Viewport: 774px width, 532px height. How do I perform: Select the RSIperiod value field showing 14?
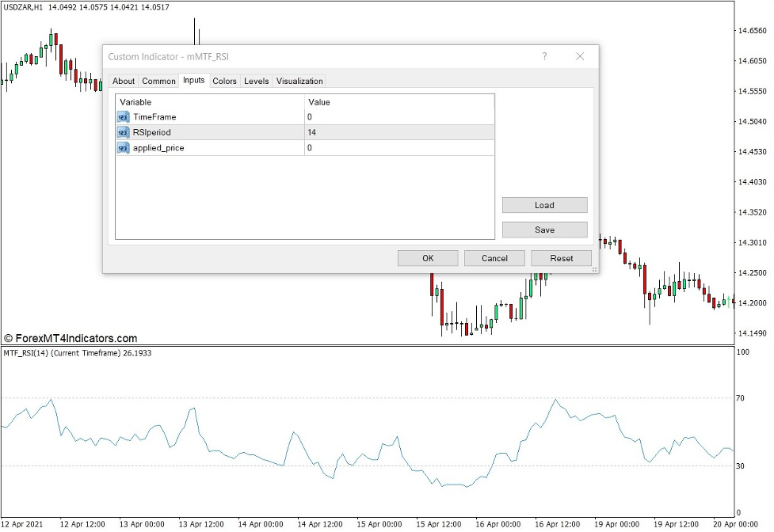tap(398, 132)
